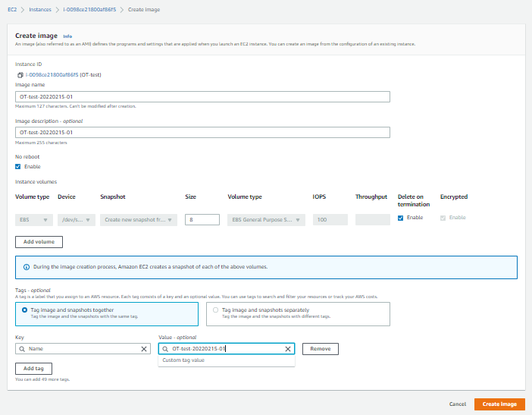Clear the Name key field
Image resolution: width=532 pixels, height=415 pixels.
[144, 349]
